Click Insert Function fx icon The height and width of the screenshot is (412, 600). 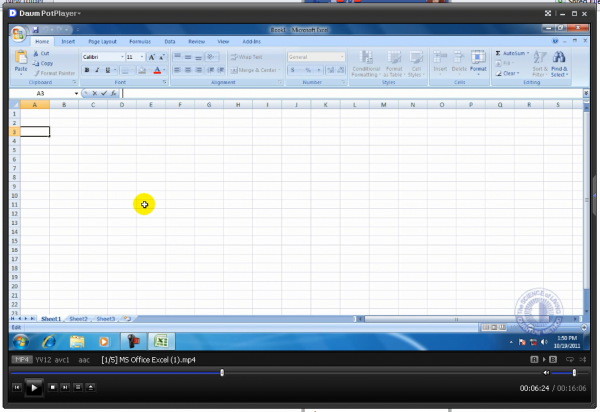[114, 93]
